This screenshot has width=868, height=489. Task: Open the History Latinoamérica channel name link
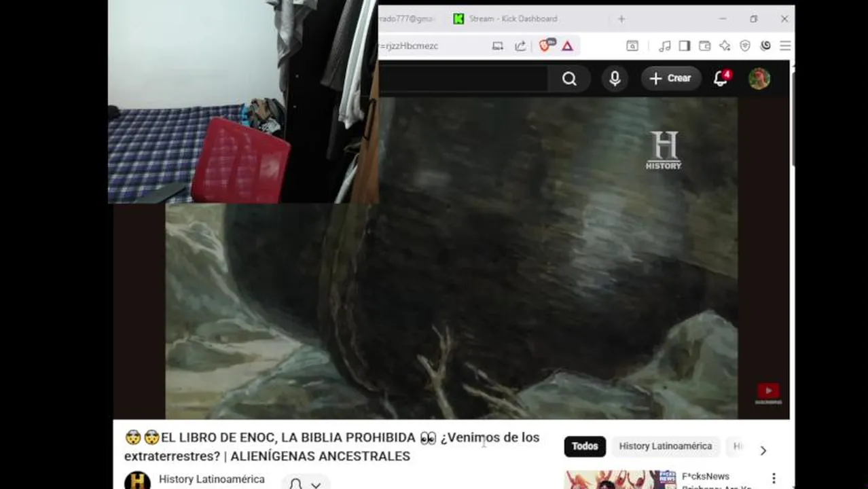tap(212, 479)
